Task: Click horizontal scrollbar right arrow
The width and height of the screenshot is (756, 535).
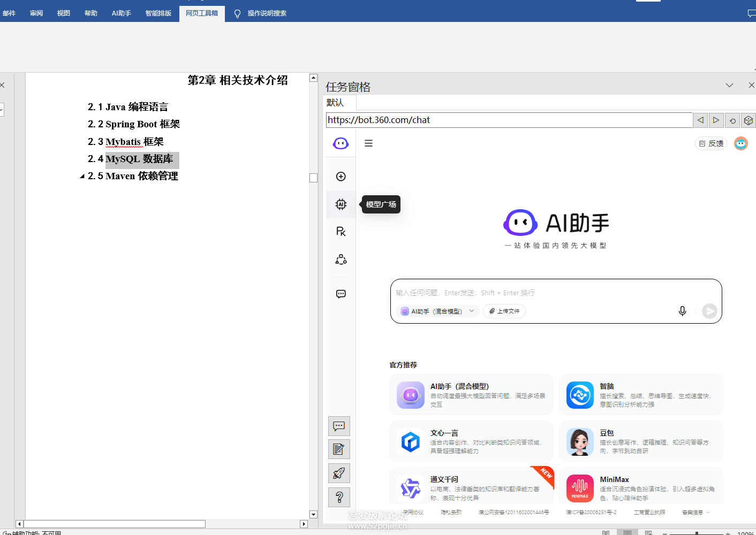Action: 304,524
